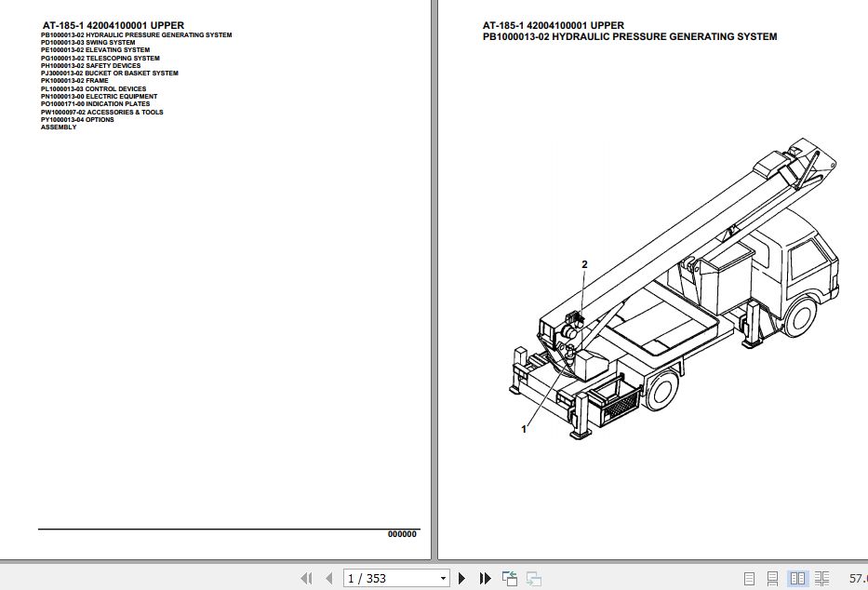Go back to the previous view
The width and height of the screenshot is (868, 590).
point(510,578)
